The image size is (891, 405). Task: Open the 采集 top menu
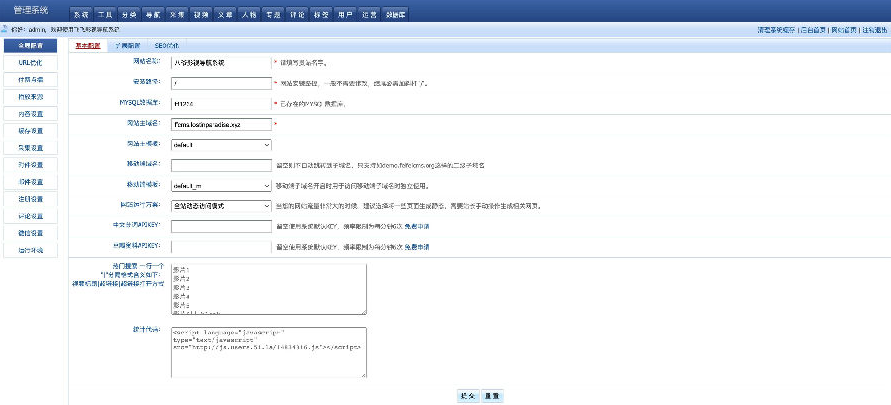177,15
